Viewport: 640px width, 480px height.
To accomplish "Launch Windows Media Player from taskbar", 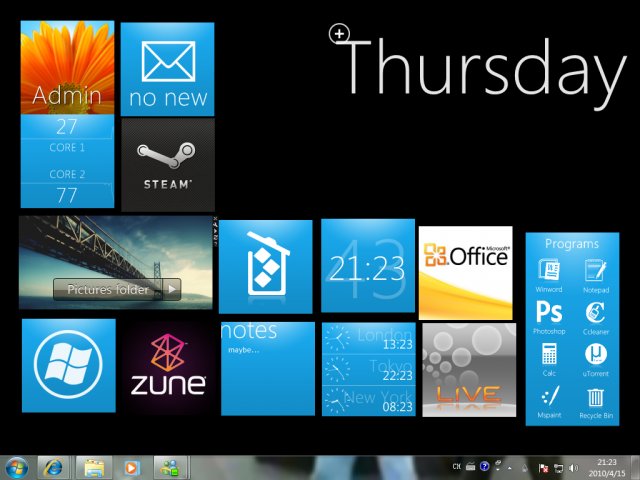I will click(x=131, y=468).
